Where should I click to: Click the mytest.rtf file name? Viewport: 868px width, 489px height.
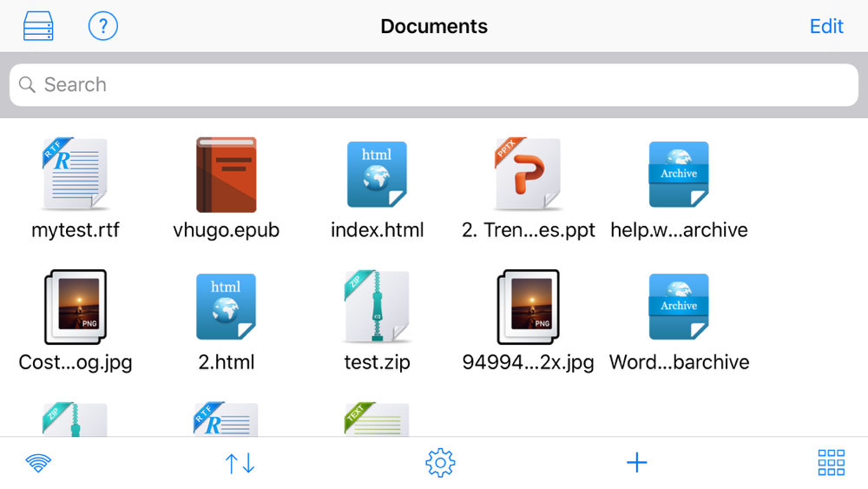pos(76,230)
